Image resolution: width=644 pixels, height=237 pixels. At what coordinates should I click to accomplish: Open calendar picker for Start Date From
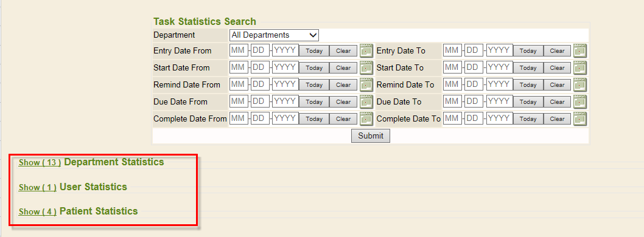coord(366,67)
